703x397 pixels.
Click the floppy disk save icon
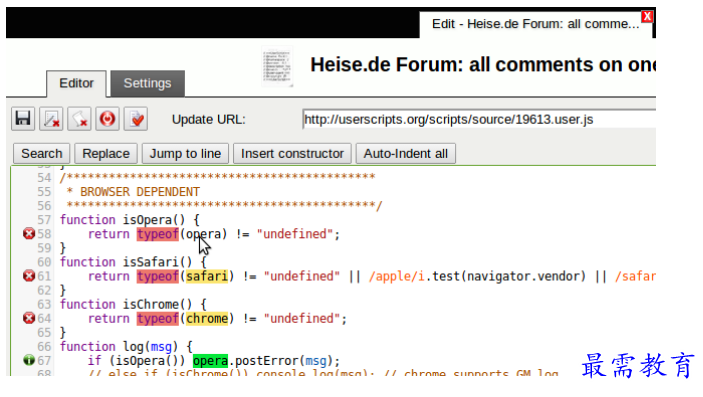point(23,119)
